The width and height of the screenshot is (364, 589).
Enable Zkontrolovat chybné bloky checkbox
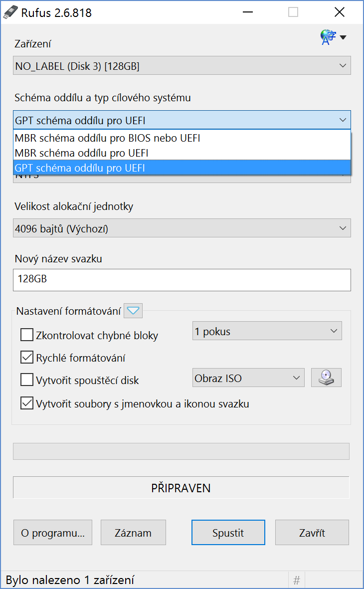27,335
